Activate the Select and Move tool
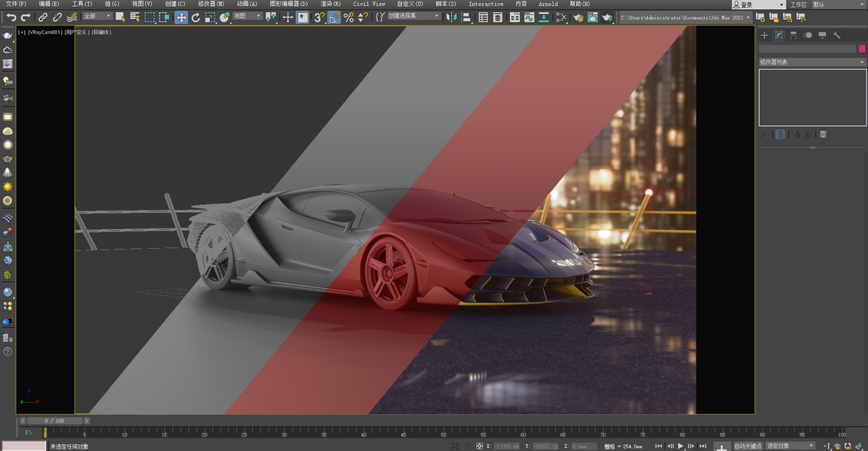This screenshot has width=868, height=451. [x=181, y=18]
